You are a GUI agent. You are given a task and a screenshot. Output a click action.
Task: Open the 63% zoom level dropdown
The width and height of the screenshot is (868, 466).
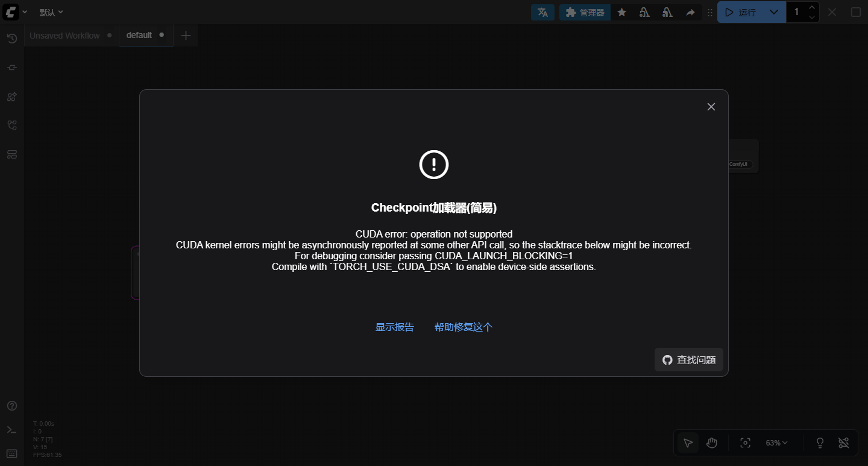(776, 442)
